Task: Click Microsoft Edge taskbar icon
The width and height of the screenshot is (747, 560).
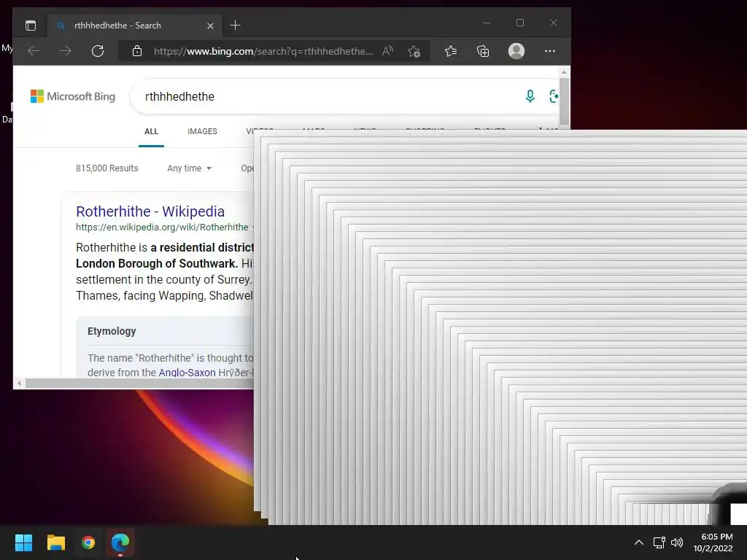Action: click(120, 542)
